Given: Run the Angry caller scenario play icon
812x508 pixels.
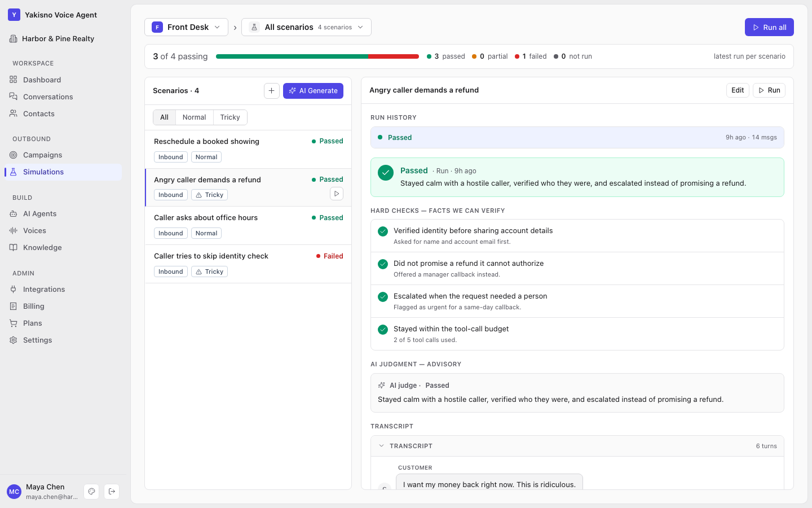Looking at the screenshot, I should coord(337,194).
